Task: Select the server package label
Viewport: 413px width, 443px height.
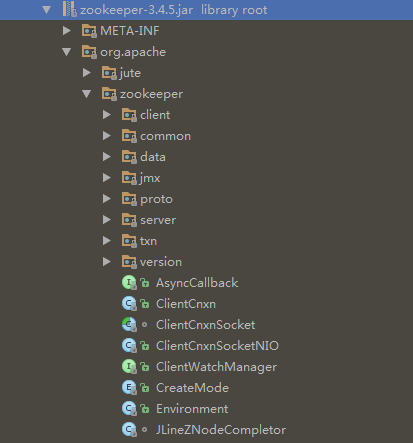Action: pos(158,220)
